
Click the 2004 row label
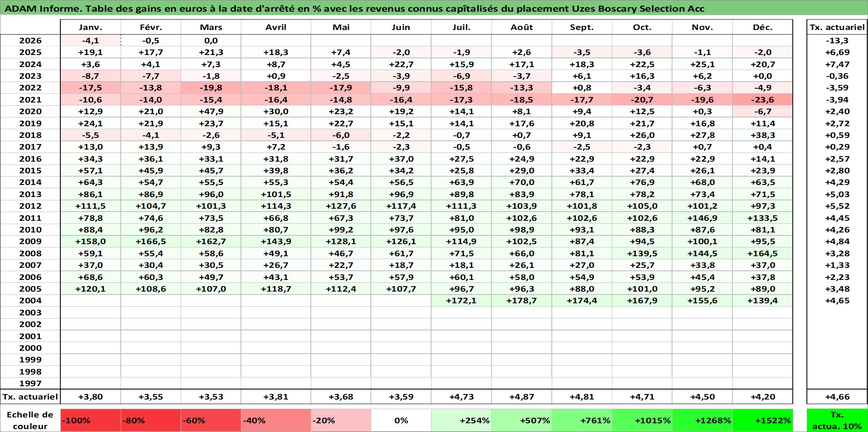click(30, 300)
